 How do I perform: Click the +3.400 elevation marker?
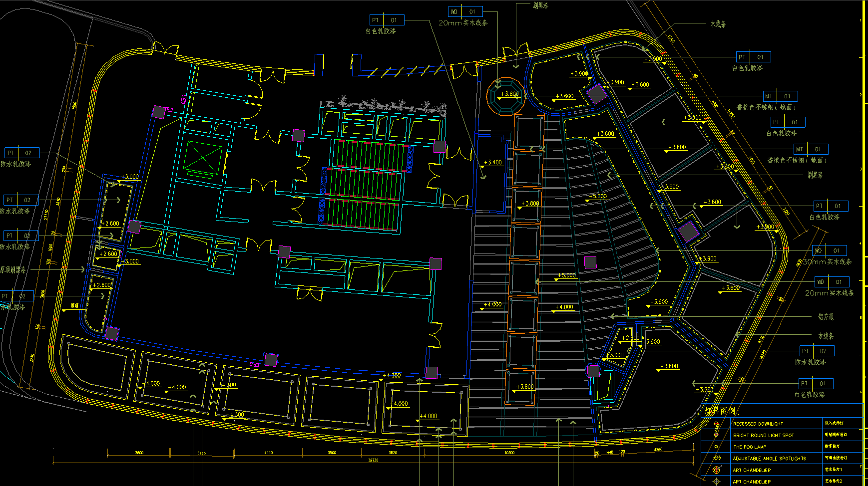[x=492, y=163]
